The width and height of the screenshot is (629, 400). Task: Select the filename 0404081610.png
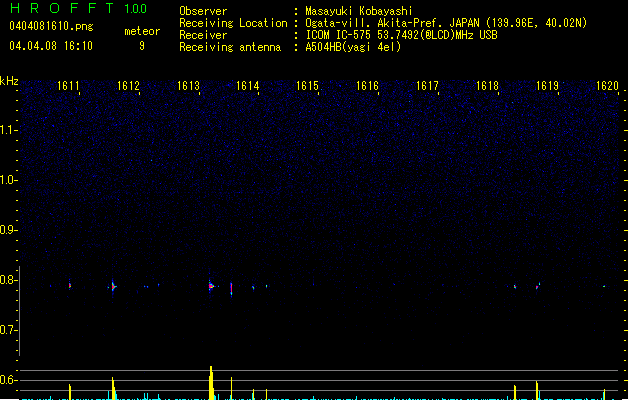[51, 27]
